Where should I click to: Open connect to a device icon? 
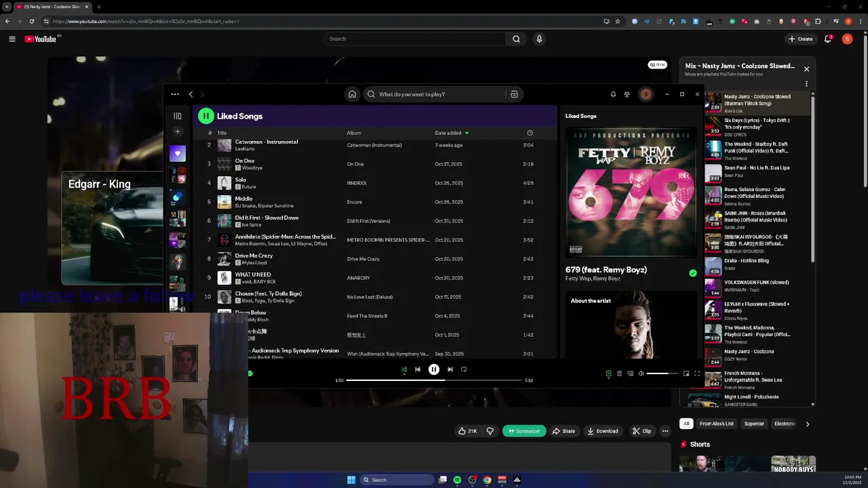click(630, 373)
